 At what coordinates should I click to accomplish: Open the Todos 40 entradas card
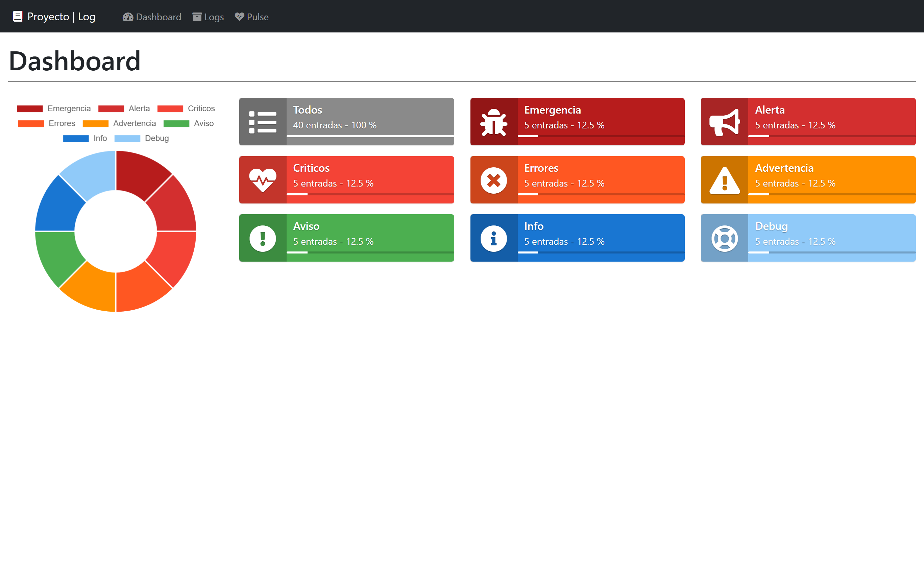346,122
